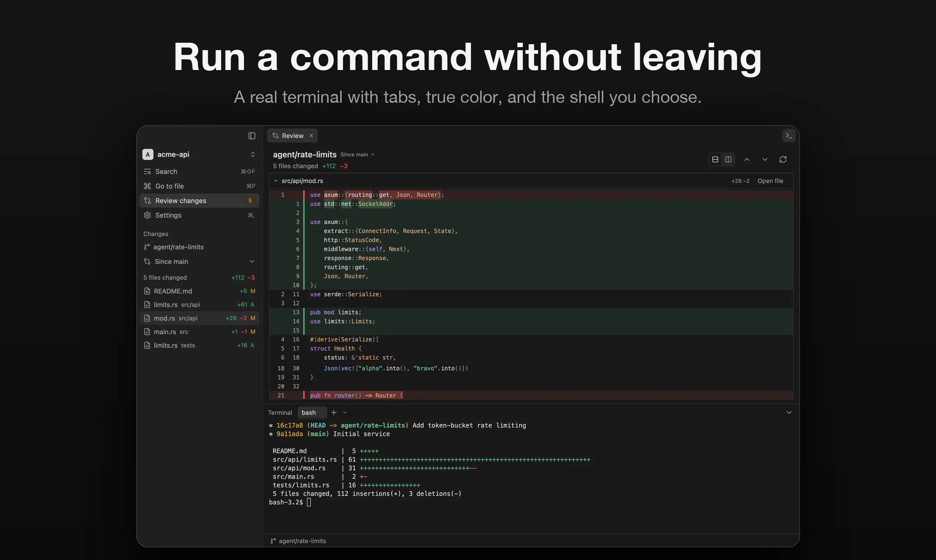Select the bash terminal tab
936x560 pixels.
click(312, 413)
